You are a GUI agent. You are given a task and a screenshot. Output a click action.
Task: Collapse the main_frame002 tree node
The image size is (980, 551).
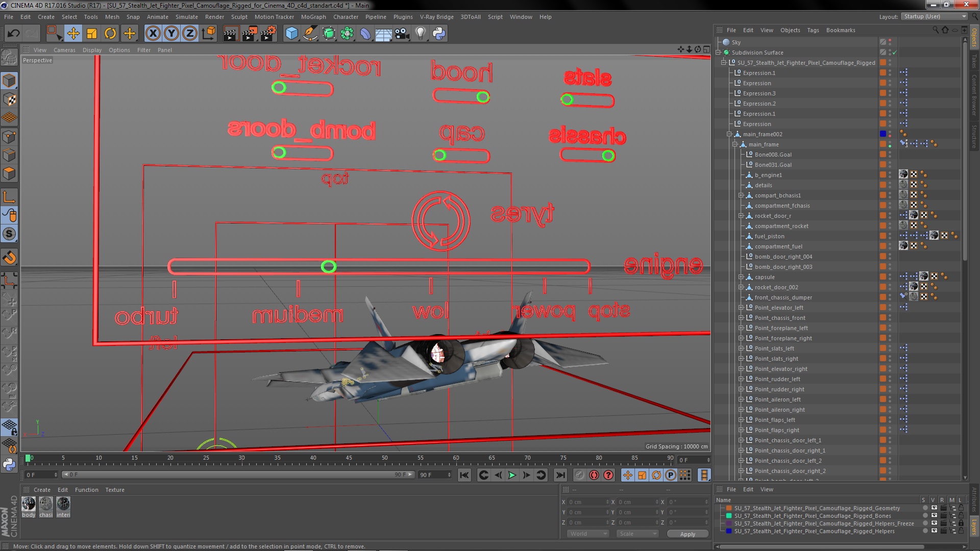[729, 134]
